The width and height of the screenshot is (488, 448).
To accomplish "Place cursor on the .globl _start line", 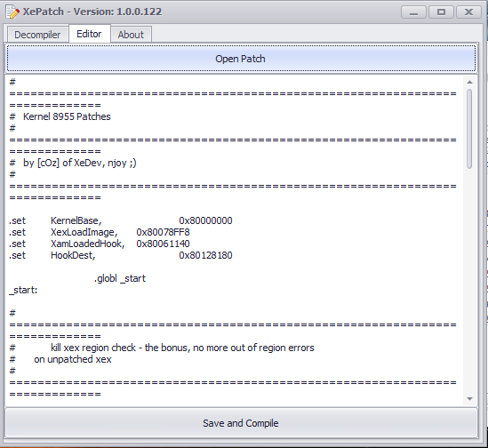I will point(120,278).
